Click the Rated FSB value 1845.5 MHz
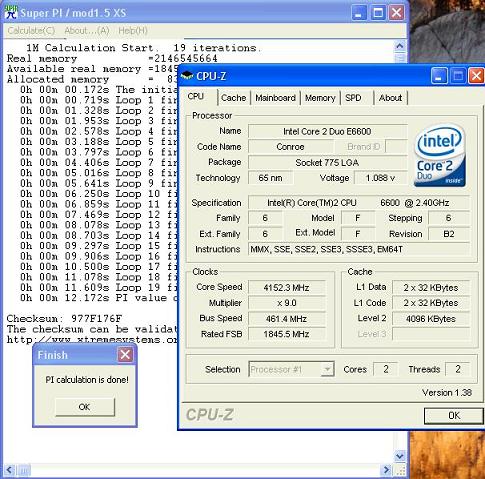 click(x=286, y=334)
